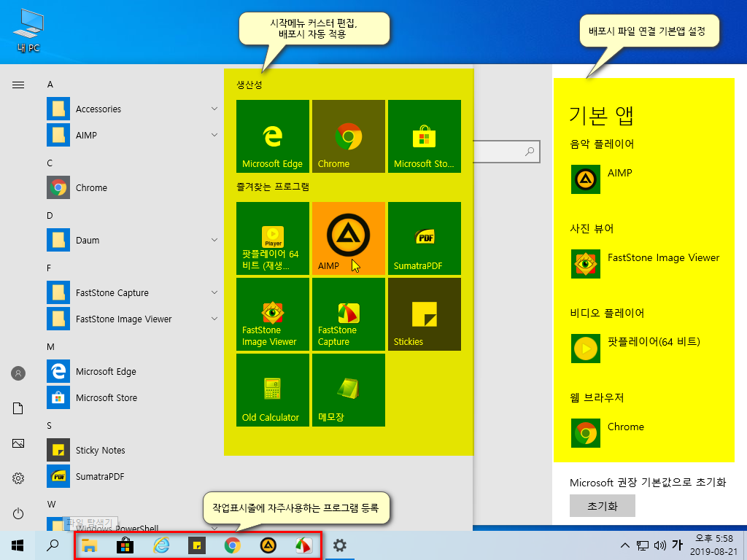
Task: Click the Power button in Start menu
Action: [18, 513]
